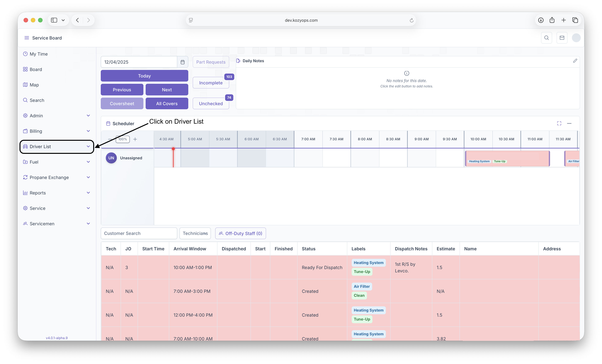Open the calendar date picker icon
Screen dimensions: 602x364
click(x=182, y=62)
